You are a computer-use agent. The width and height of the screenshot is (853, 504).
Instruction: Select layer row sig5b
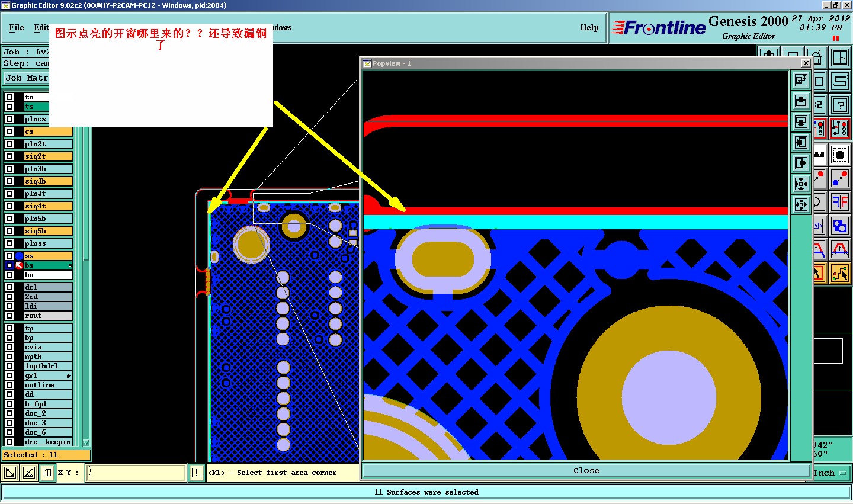pyautogui.click(x=48, y=231)
